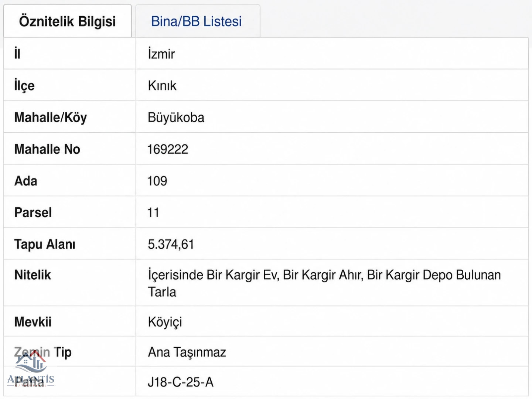Click the Mevkii row label
The height and width of the screenshot is (399, 532).
[33, 322]
